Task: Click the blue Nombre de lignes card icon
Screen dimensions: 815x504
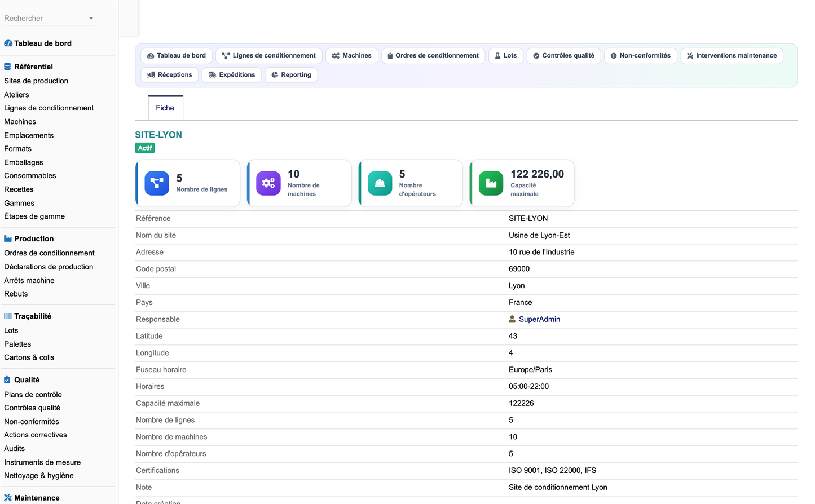Action: [157, 183]
